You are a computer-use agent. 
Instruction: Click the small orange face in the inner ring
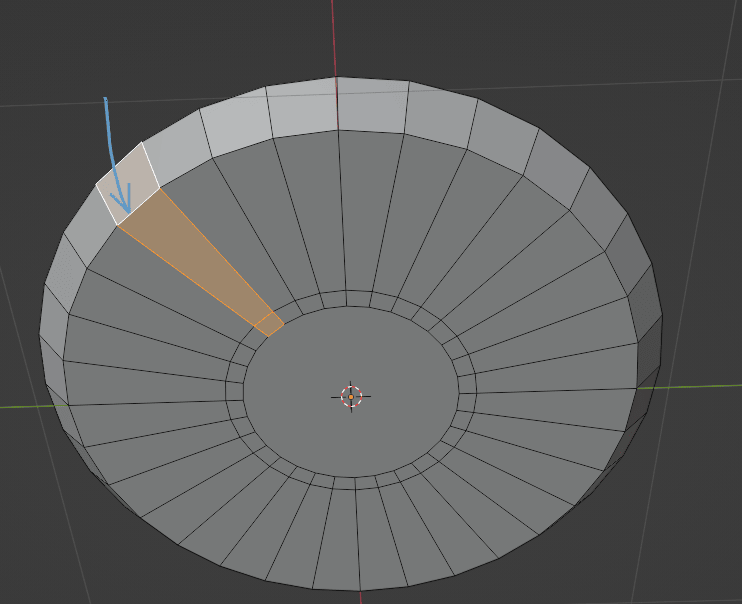[x=268, y=323]
